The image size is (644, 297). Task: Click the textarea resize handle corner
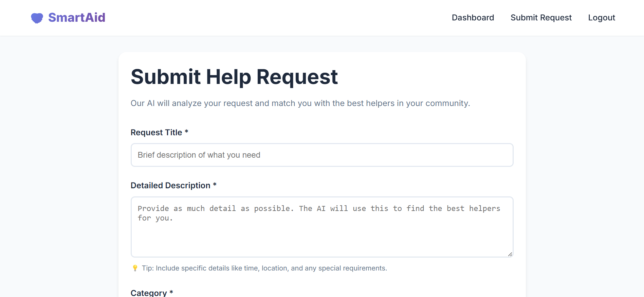510,254
